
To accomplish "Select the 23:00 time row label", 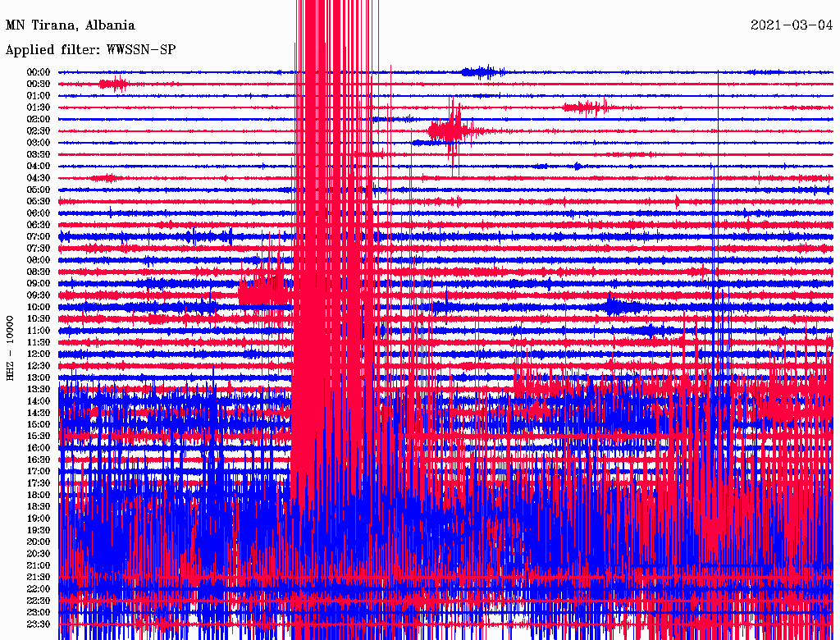I will click(x=39, y=613).
